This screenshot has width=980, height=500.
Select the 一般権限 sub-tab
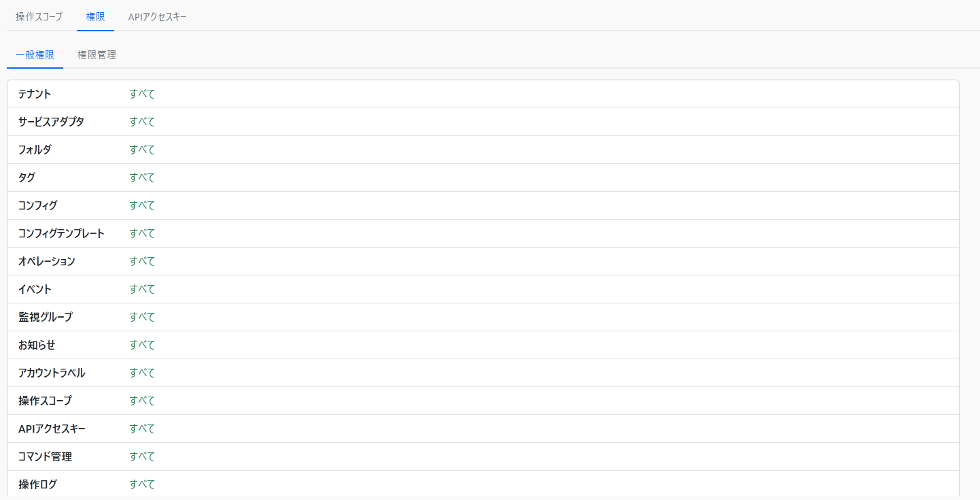point(35,55)
